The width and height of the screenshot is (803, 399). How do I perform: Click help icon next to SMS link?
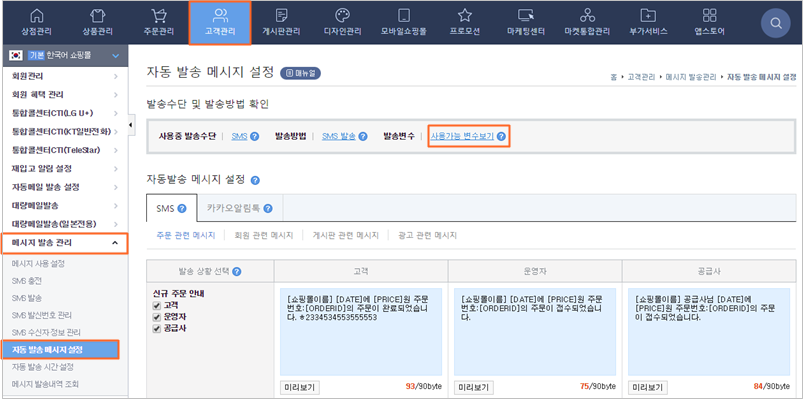(x=255, y=137)
